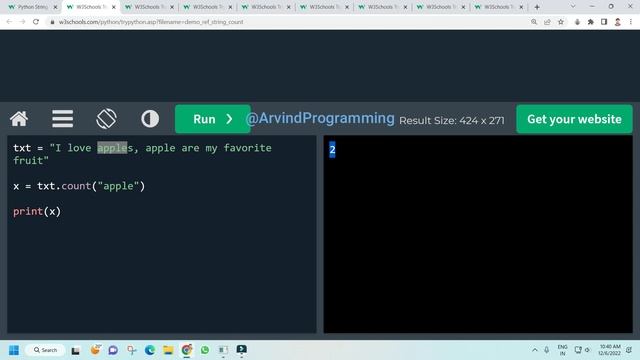Run the Python code

coord(213,119)
